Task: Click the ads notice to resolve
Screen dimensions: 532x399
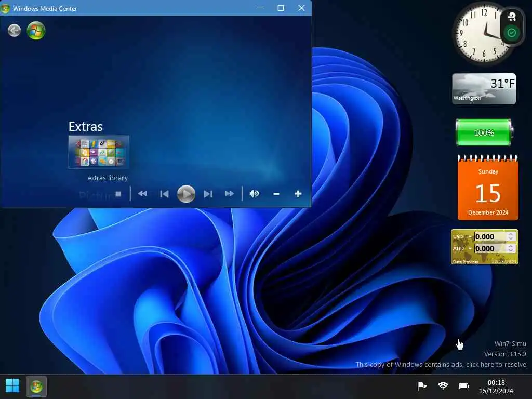Action: coord(441,364)
